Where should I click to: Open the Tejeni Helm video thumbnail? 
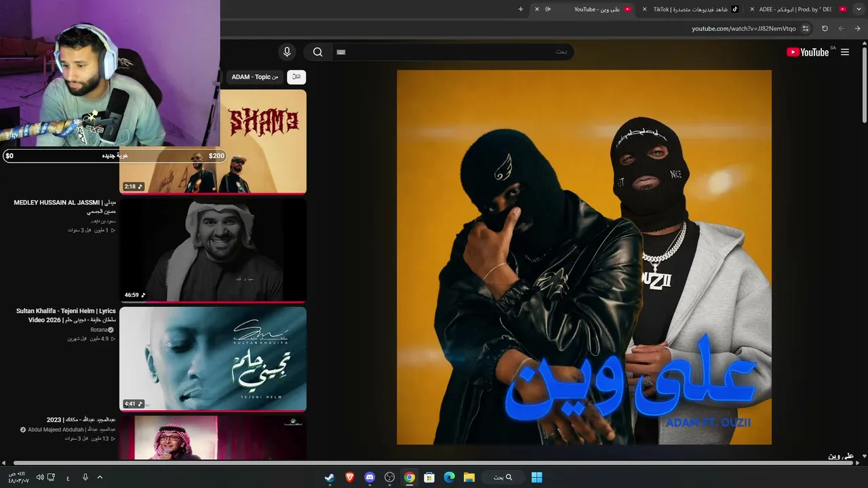(x=213, y=359)
